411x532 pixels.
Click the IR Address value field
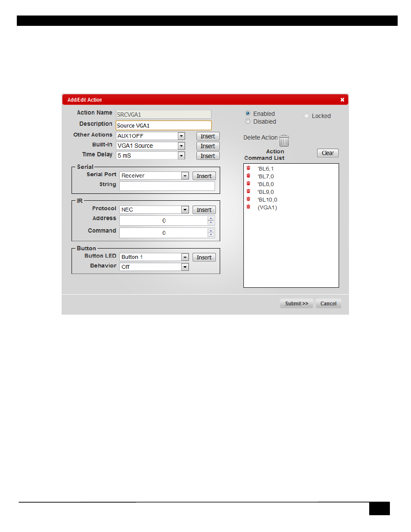pos(164,221)
